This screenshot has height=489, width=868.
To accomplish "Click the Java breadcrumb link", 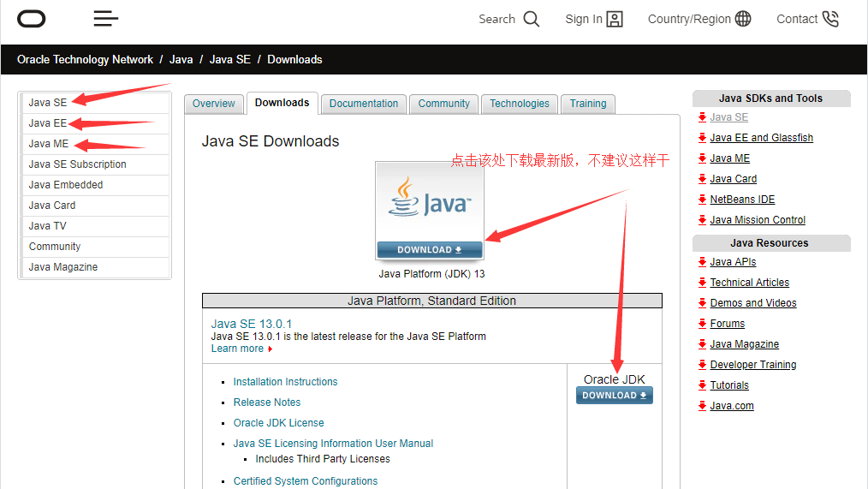I will click(x=181, y=59).
